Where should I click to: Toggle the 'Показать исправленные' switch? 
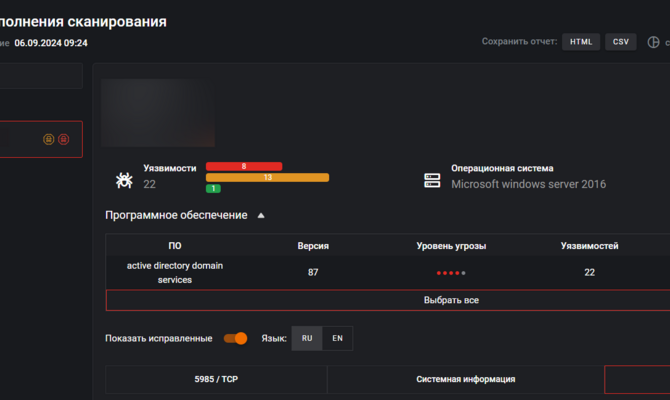[235, 338]
